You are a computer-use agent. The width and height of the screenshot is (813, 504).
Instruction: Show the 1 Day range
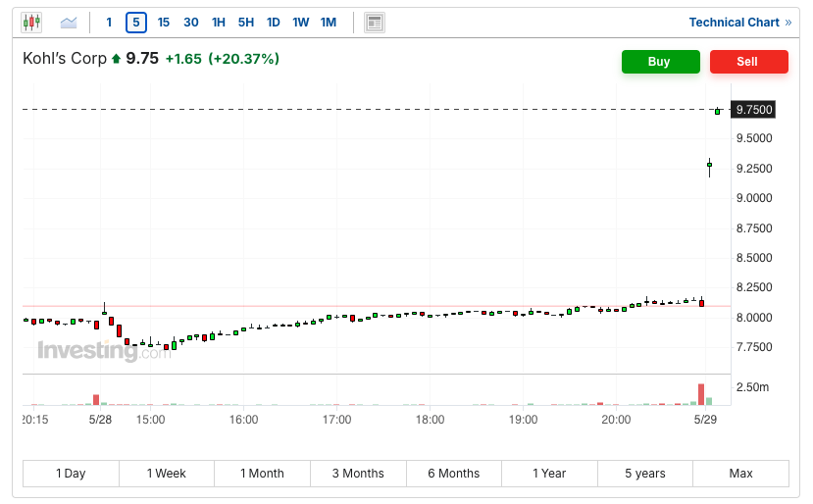pyautogui.click(x=71, y=474)
